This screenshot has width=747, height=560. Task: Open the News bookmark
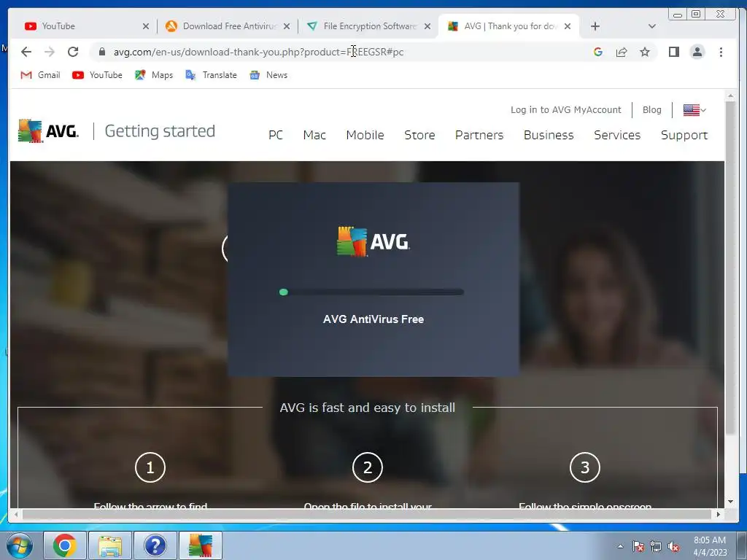(268, 75)
